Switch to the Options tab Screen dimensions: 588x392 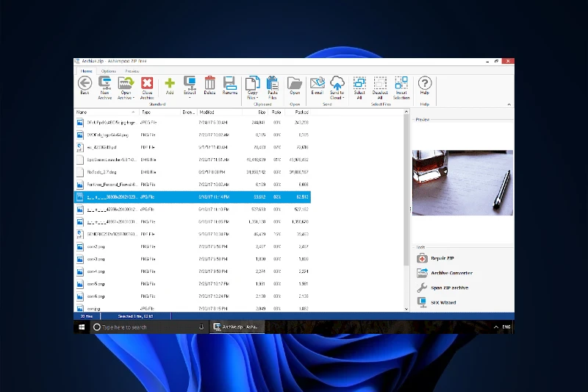click(108, 71)
